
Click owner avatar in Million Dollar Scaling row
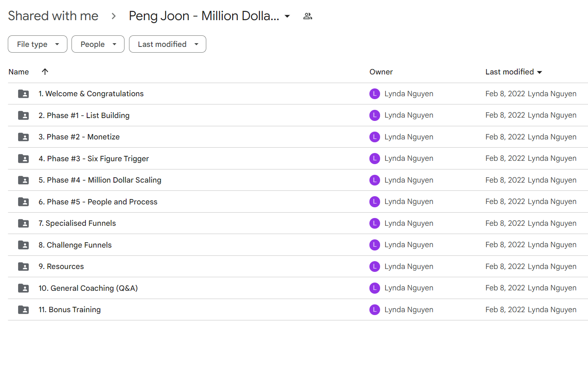point(375,180)
